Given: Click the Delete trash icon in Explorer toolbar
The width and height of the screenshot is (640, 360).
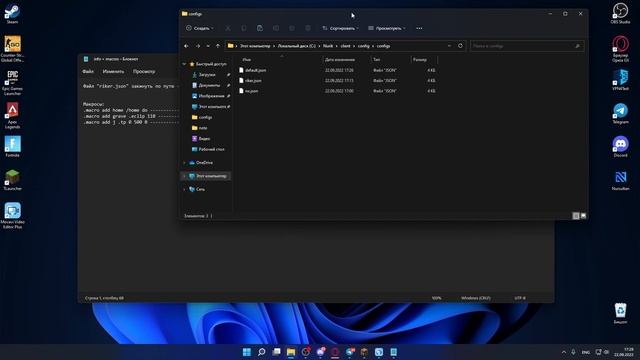Looking at the screenshot, I should 308,28.
